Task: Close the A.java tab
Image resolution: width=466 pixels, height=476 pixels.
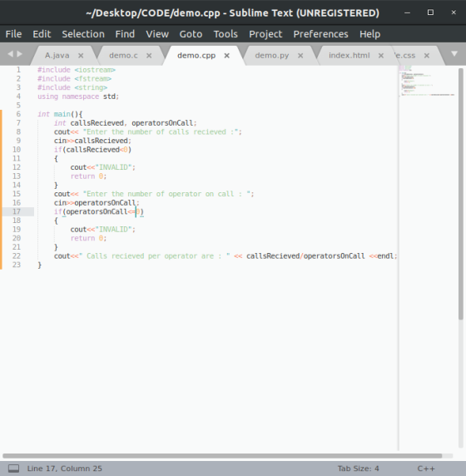Action: (81, 56)
